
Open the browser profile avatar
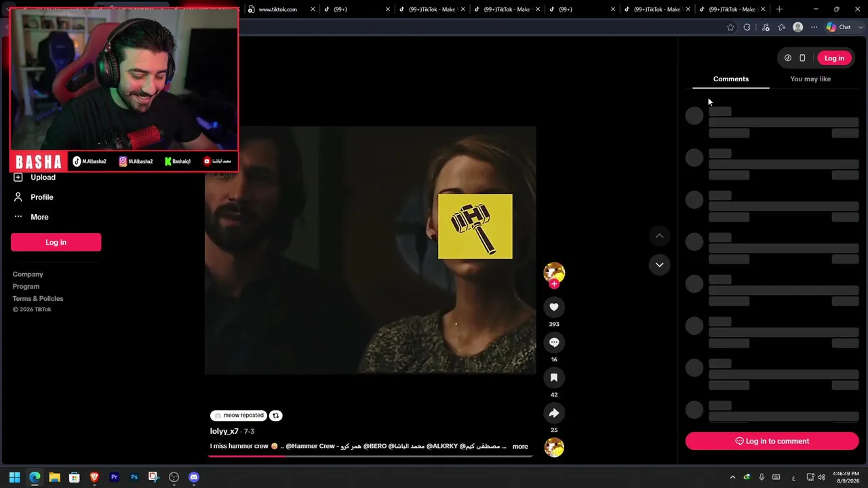coord(798,27)
